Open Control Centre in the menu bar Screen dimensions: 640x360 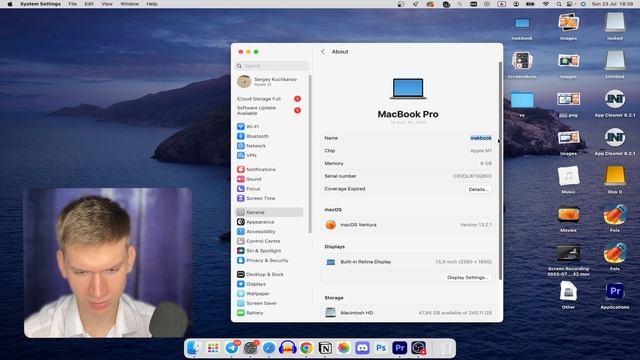coord(570,4)
